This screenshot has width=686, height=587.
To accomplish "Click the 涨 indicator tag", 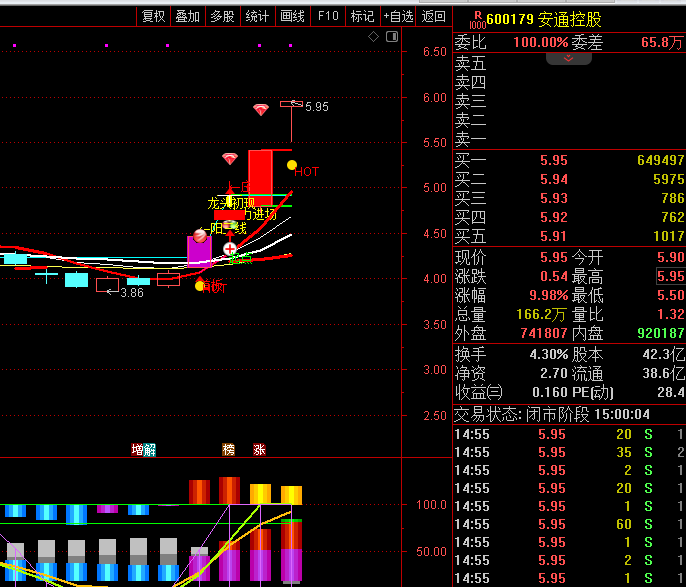I will [x=260, y=450].
